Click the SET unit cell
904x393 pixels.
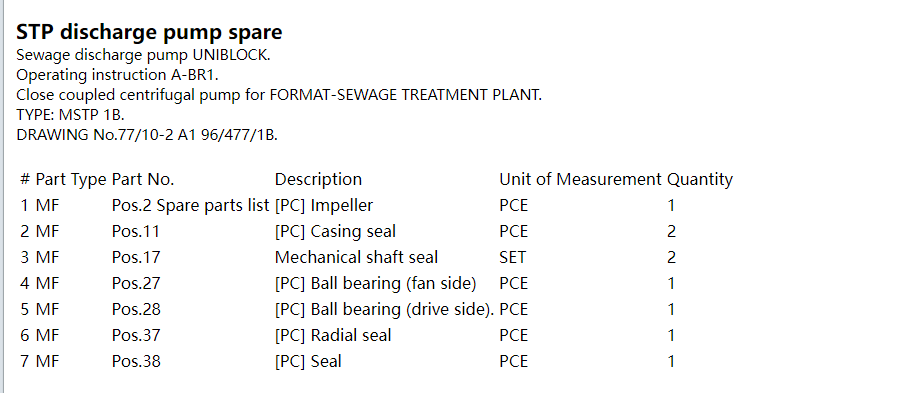coord(512,257)
